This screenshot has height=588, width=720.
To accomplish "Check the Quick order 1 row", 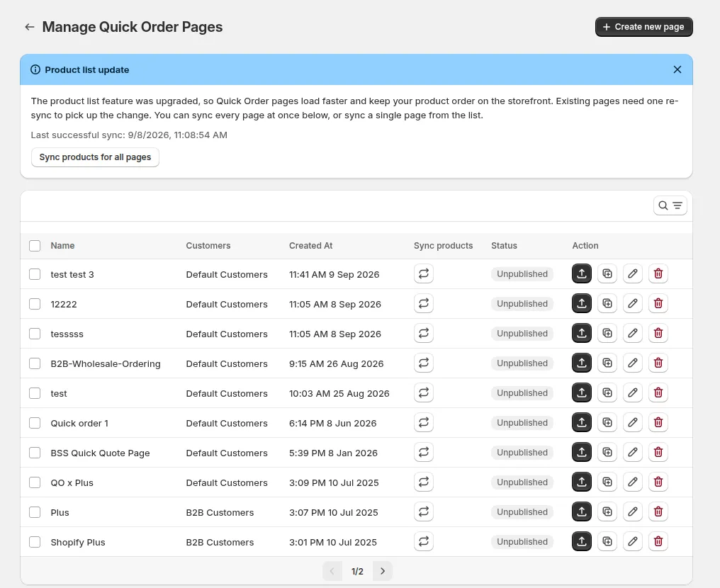I will pyautogui.click(x=35, y=423).
